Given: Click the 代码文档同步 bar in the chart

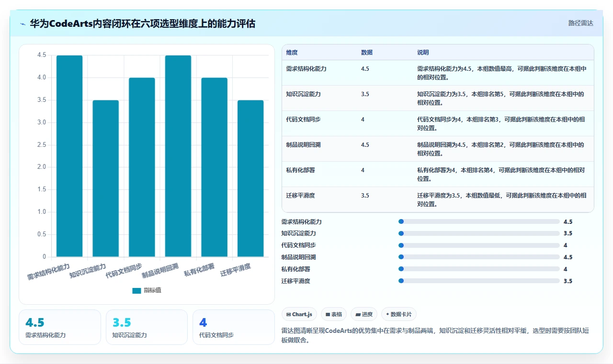Looking at the screenshot, I should 142,167.
